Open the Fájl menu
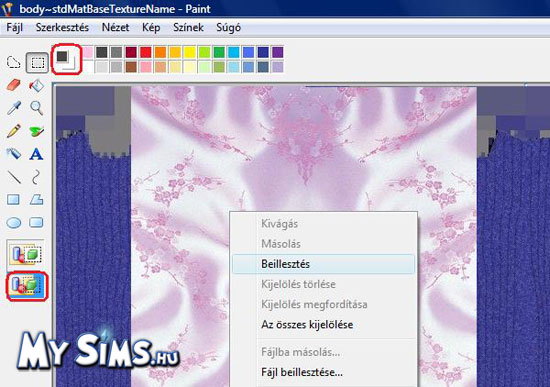 pos(14,27)
